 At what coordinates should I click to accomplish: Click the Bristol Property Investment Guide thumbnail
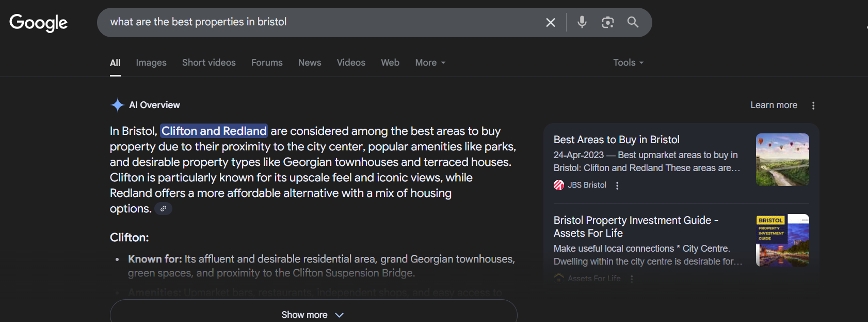pyautogui.click(x=782, y=240)
